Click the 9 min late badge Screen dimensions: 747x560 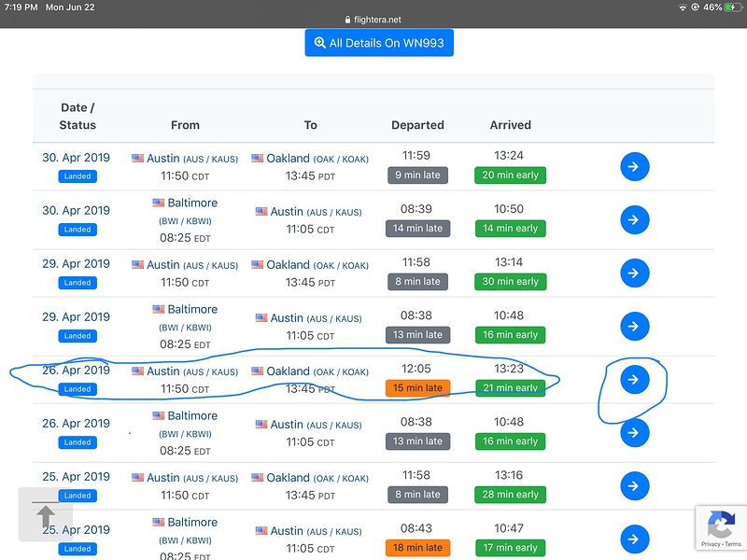[x=417, y=175]
